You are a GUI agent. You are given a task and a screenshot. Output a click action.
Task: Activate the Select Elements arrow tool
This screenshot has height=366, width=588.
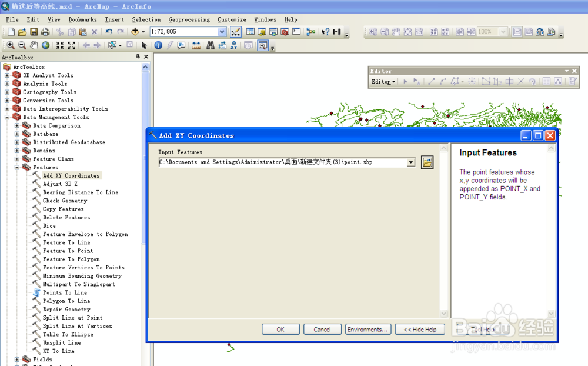(144, 45)
